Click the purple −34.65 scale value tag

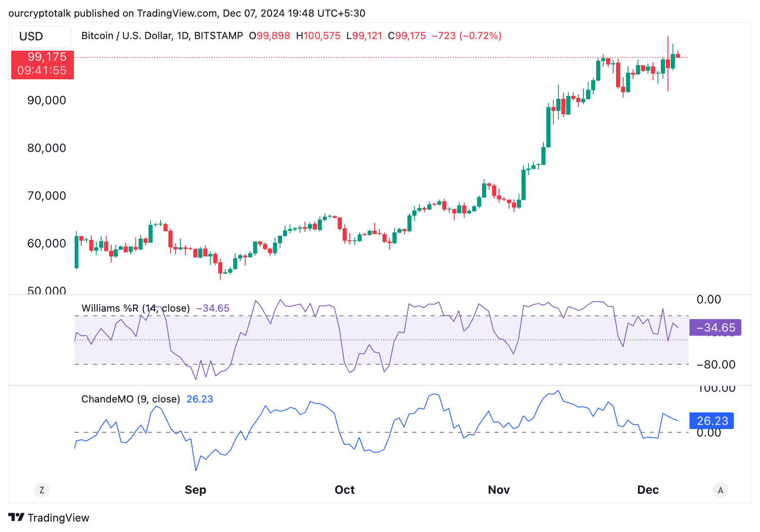[x=715, y=328]
